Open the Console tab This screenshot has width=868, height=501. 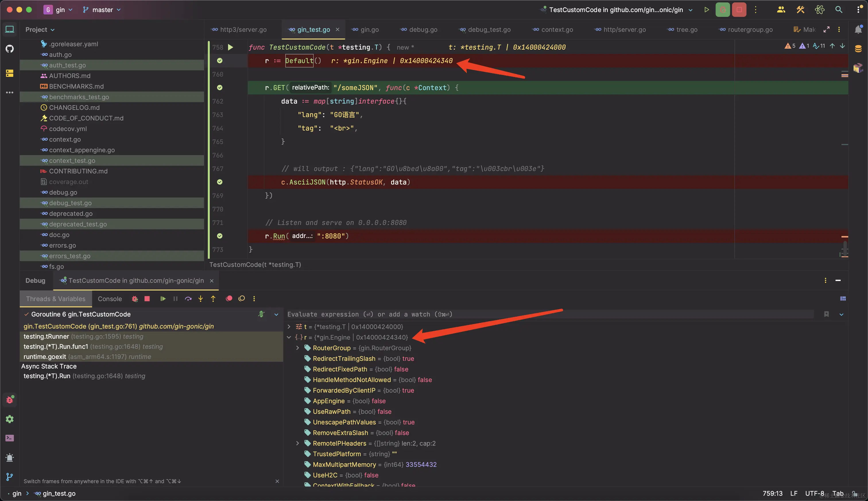(x=110, y=299)
